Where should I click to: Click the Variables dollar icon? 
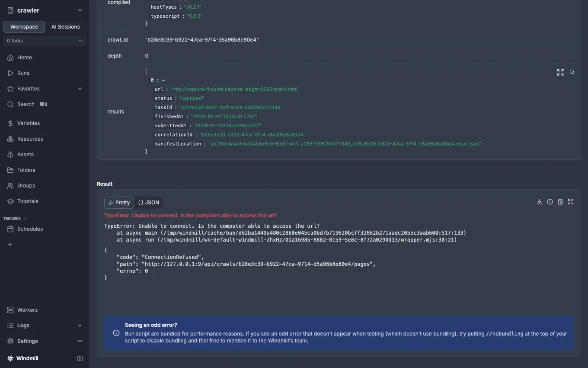click(11, 123)
